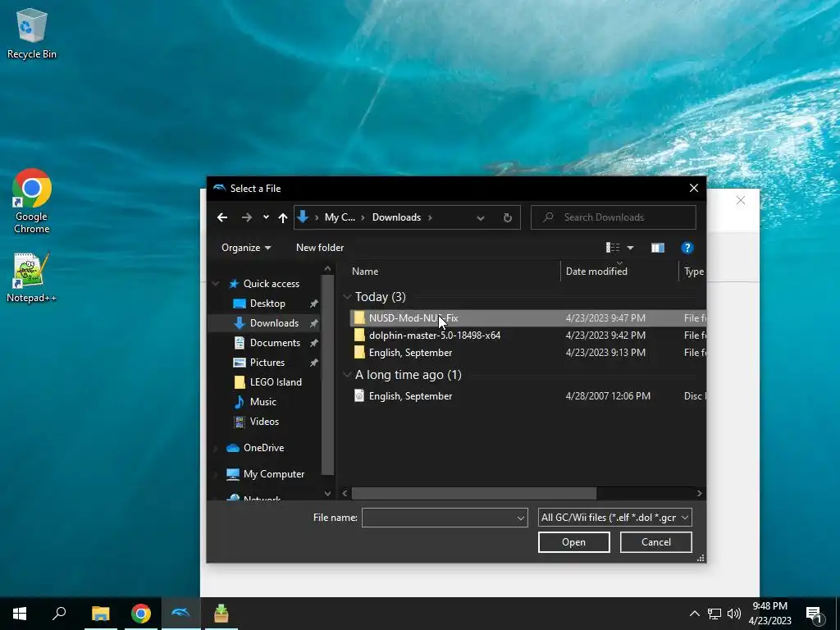Open the File name history dropdown arrow
The width and height of the screenshot is (840, 630).
click(520, 518)
